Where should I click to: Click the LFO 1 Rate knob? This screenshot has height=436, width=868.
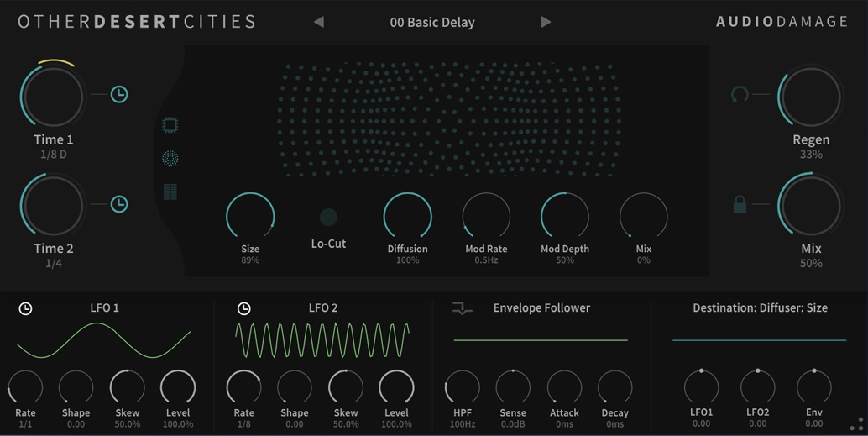click(x=25, y=387)
